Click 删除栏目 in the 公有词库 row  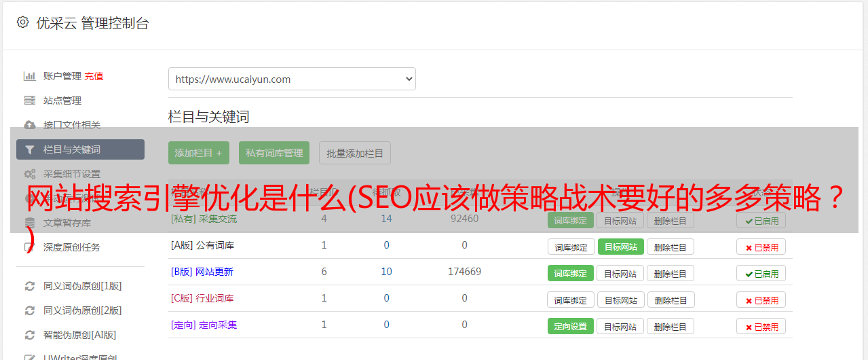[671, 247]
